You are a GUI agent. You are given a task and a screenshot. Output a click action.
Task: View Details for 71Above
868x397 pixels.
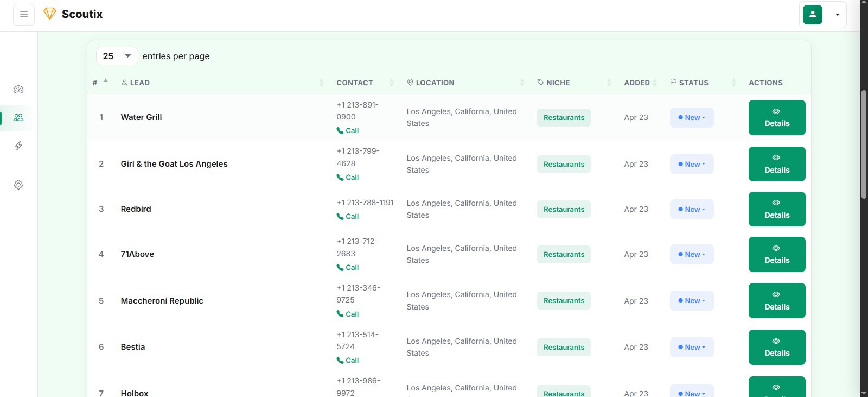[777, 254]
